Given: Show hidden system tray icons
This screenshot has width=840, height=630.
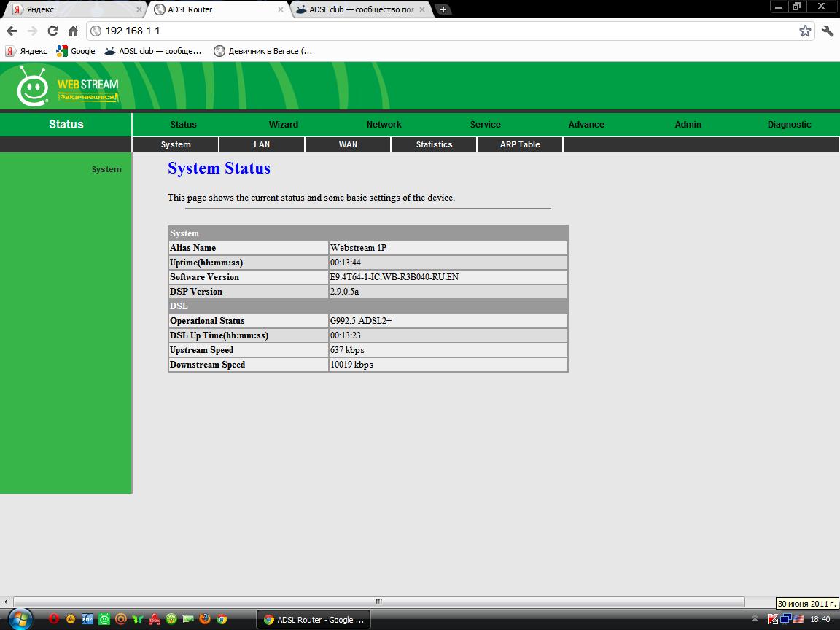Looking at the screenshot, I should [x=755, y=619].
